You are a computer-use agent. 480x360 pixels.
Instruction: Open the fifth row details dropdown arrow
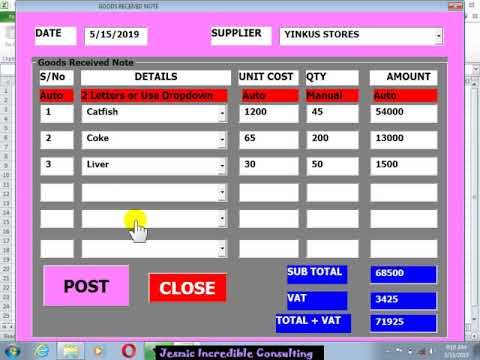tap(222, 219)
